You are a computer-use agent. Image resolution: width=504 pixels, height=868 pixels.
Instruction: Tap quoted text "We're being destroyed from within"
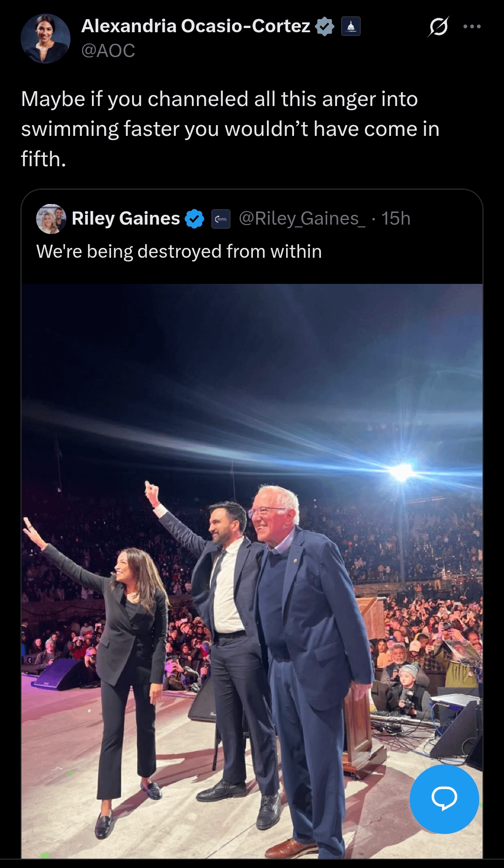(179, 252)
